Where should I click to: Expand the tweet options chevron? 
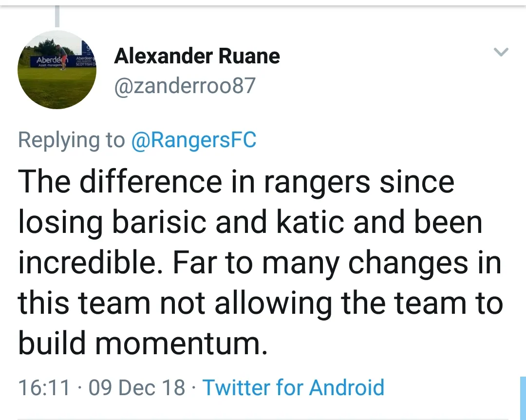[501, 52]
